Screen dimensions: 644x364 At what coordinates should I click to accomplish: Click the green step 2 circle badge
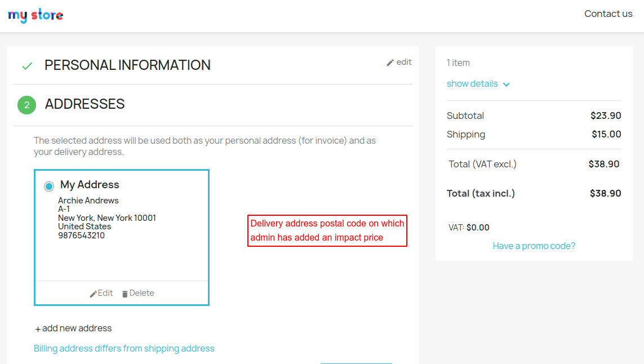click(26, 105)
